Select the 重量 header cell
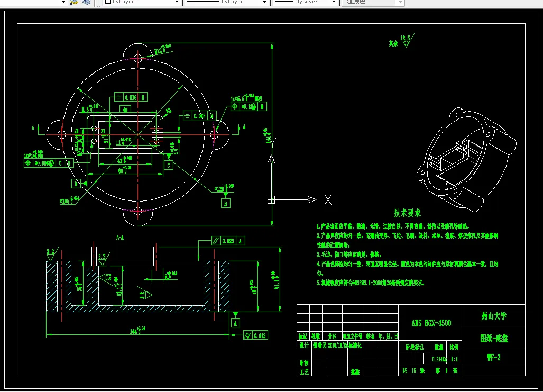Viewport: 543px width, 392px height. tap(439, 347)
